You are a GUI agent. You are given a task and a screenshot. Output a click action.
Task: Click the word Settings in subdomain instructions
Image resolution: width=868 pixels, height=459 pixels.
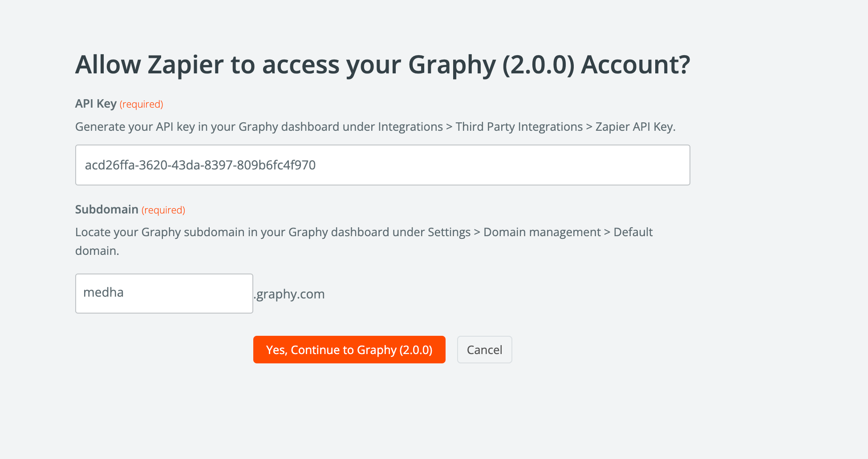(x=449, y=232)
